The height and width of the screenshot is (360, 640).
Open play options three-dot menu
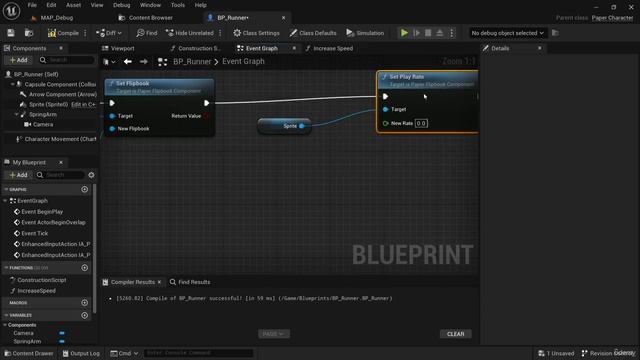(451, 33)
